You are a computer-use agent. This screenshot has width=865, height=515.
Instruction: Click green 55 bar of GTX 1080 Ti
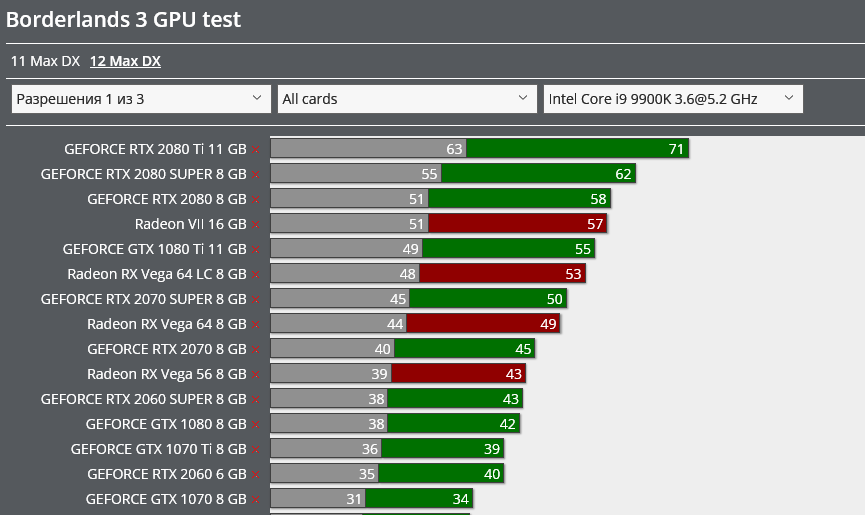pos(509,248)
